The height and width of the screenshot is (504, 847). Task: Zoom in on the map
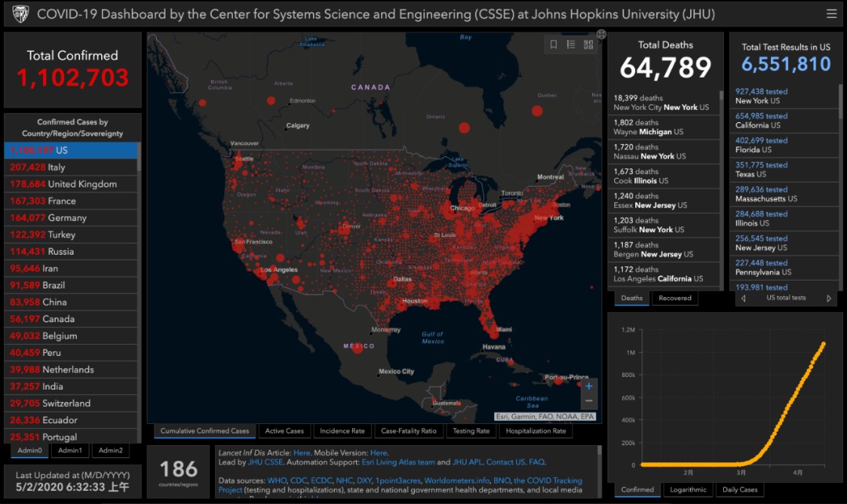[589, 386]
